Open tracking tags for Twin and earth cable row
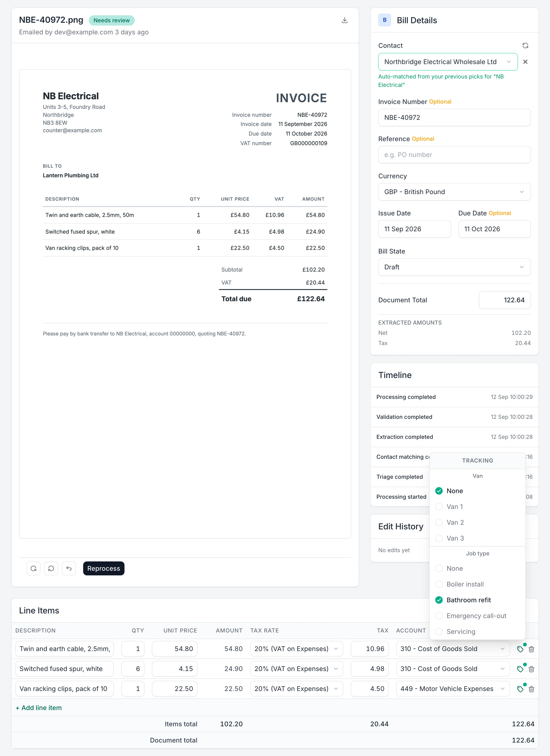The image size is (550, 756). (520, 649)
